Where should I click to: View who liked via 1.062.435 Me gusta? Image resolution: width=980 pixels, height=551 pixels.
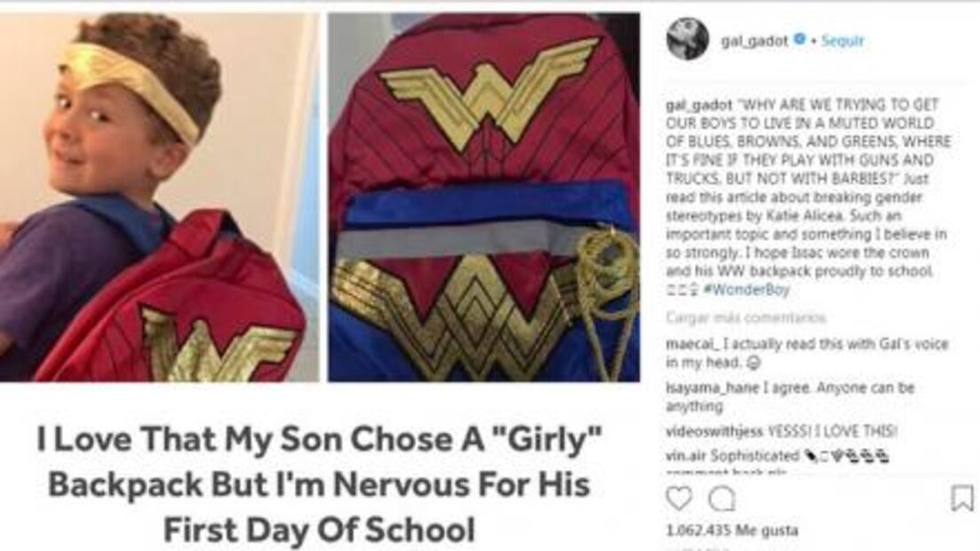click(x=731, y=531)
